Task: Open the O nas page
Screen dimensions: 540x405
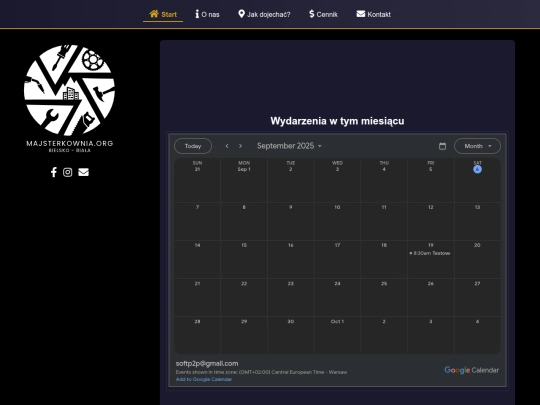Action: click(x=207, y=14)
